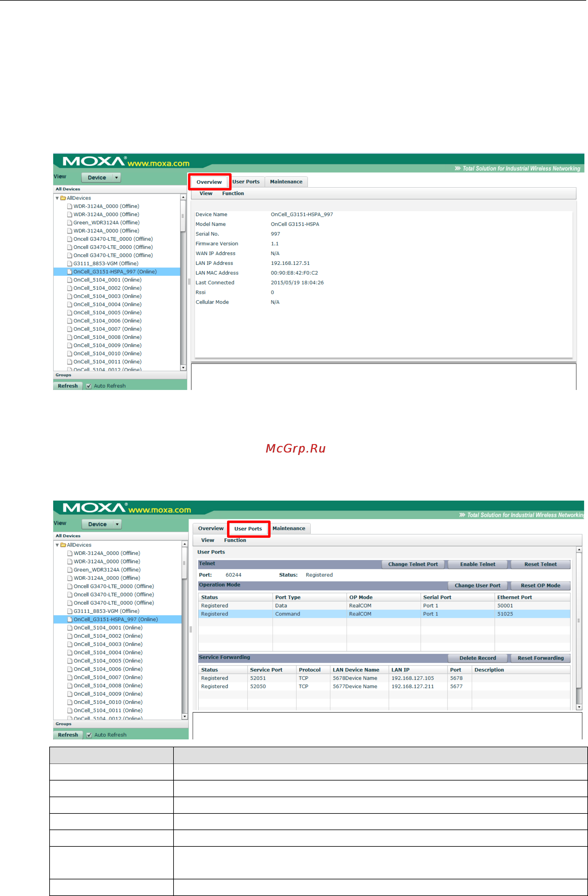
Task: Click device tree scroll-down arrow in upper screenshot
Action: (x=183, y=368)
